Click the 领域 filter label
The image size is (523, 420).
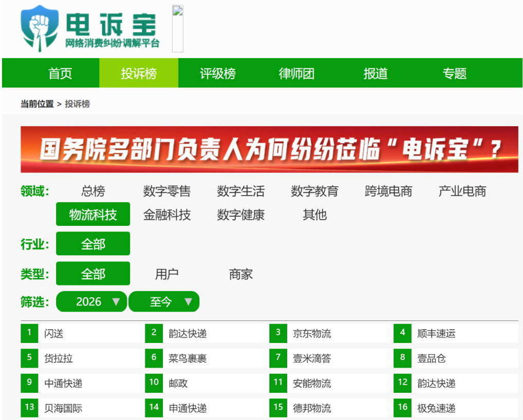pyautogui.click(x=35, y=192)
